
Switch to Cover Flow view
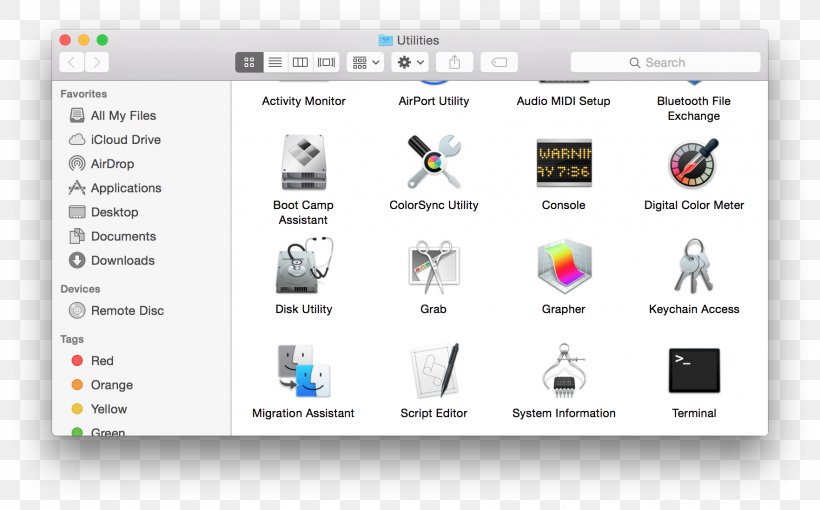coord(326,62)
